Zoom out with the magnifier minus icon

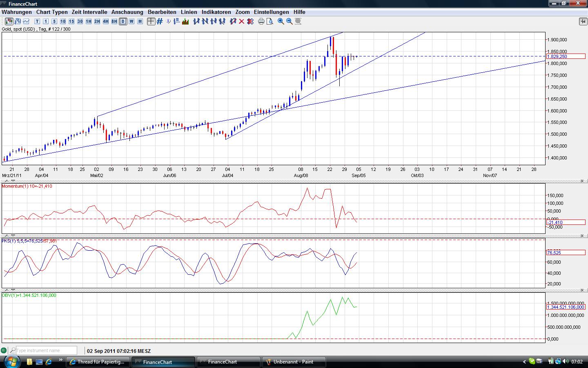pyautogui.click(x=290, y=21)
